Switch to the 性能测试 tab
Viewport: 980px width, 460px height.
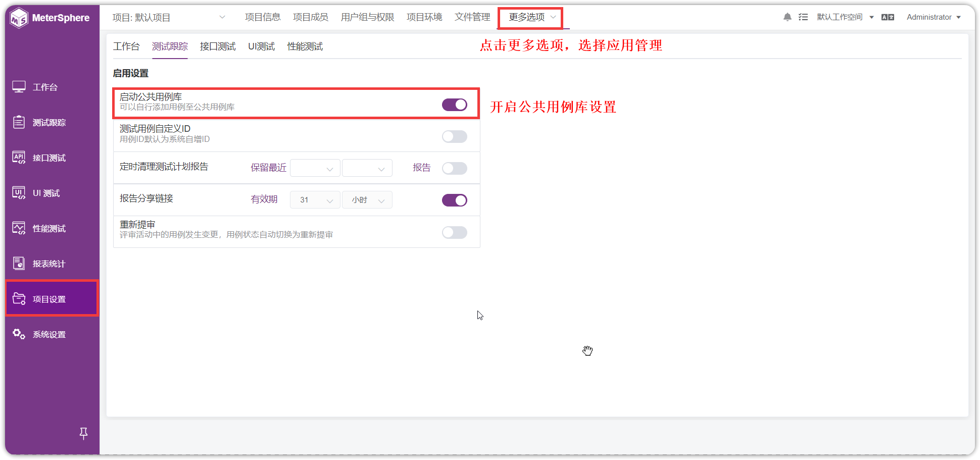click(305, 46)
